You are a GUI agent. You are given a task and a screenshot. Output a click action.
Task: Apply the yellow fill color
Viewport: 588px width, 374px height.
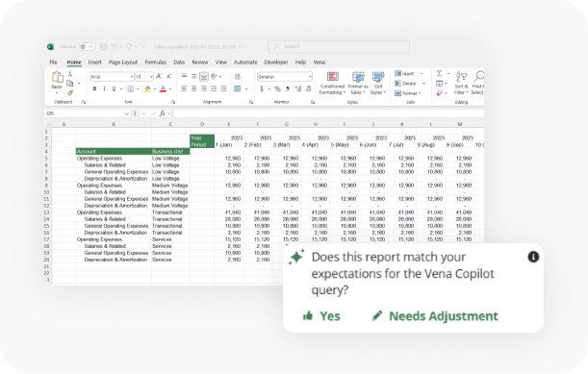click(x=147, y=88)
